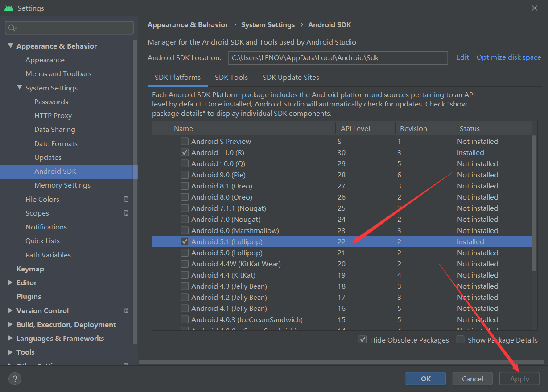This screenshot has width=548, height=392.
Task: Select the Android 8.0 (Oreo) row
Action: pos(342,197)
